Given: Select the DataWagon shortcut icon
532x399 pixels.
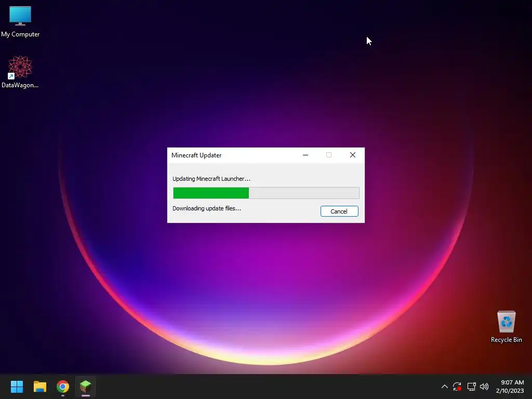Looking at the screenshot, I should [20, 72].
